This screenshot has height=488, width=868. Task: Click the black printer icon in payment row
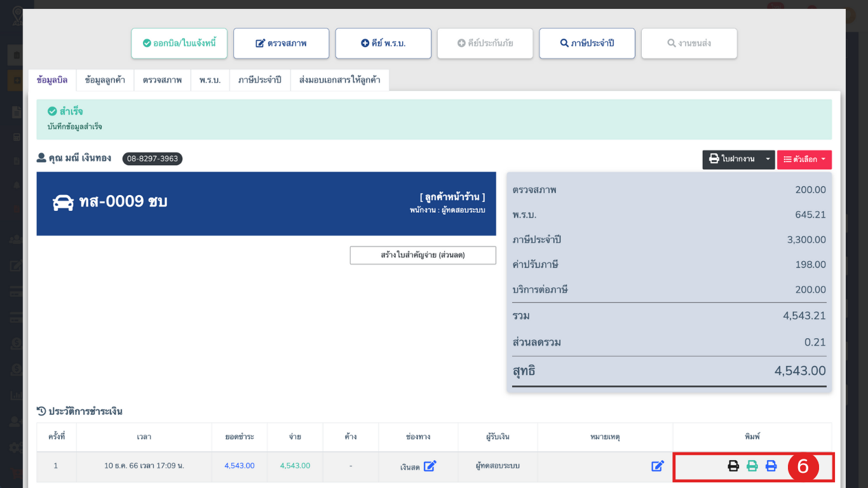pos(733,466)
